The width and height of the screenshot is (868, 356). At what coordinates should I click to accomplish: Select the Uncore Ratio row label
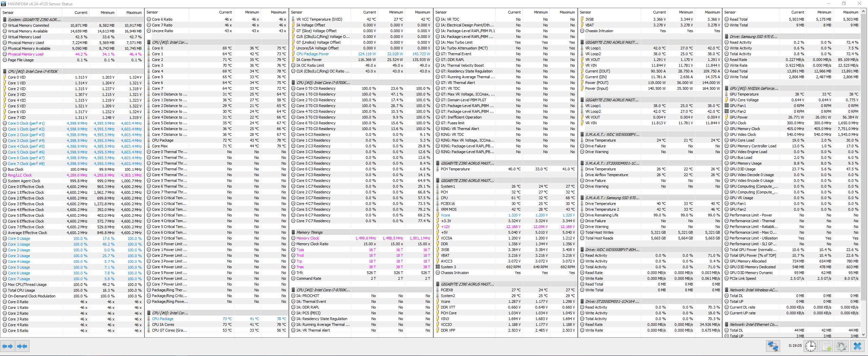(162, 31)
